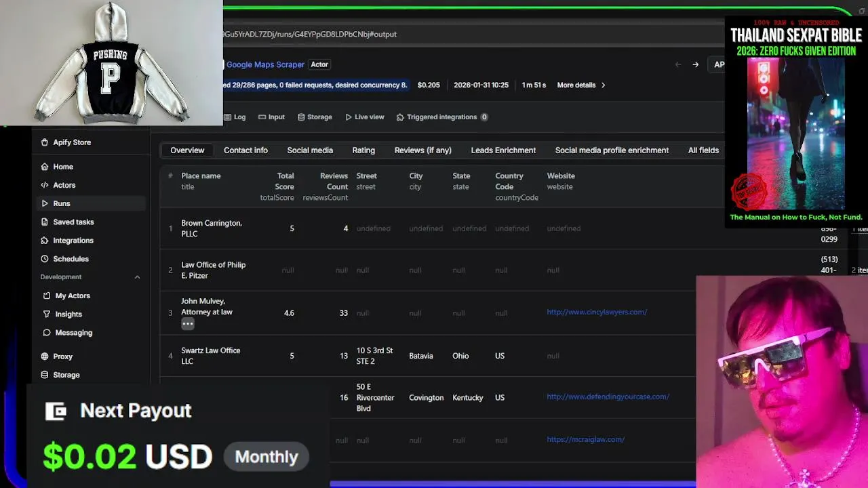Select the Overview output tab
Image resolution: width=868 pixels, height=488 pixels.
(187, 150)
